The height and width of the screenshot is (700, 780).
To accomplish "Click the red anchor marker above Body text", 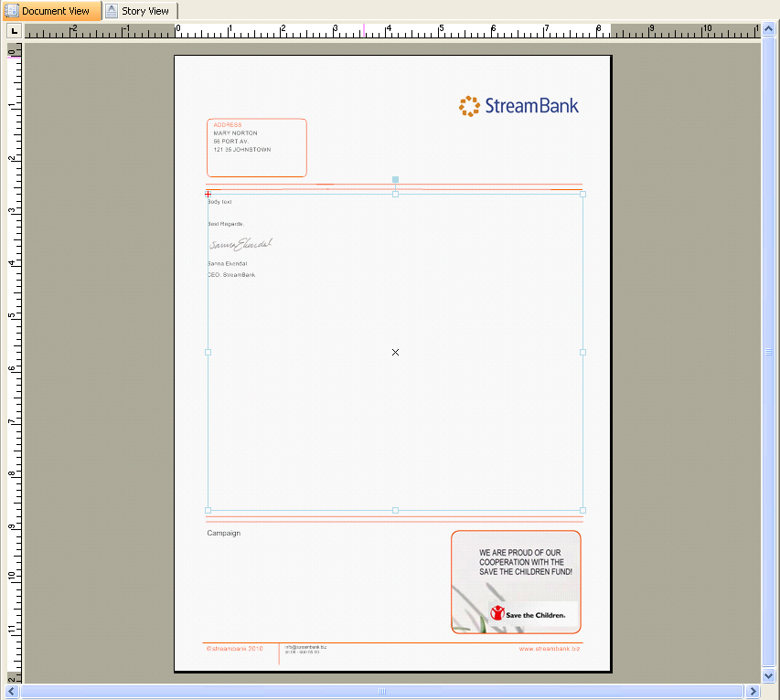I will [208, 194].
